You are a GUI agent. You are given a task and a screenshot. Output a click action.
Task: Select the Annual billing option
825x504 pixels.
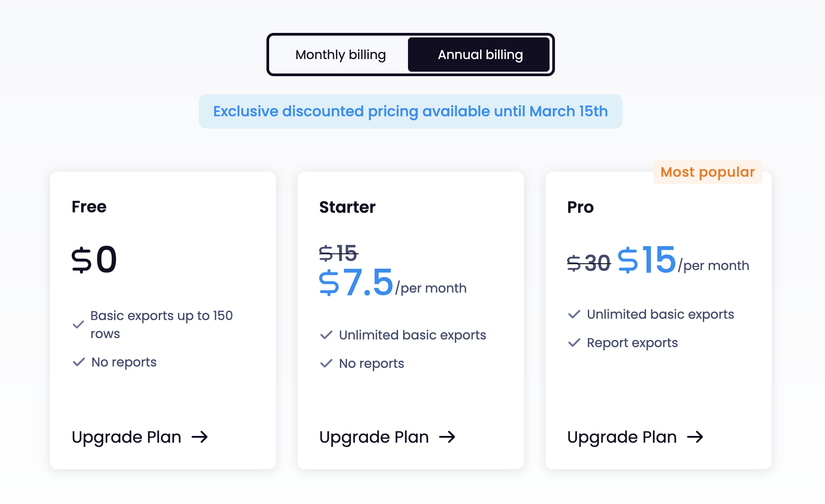tap(479, 55)
